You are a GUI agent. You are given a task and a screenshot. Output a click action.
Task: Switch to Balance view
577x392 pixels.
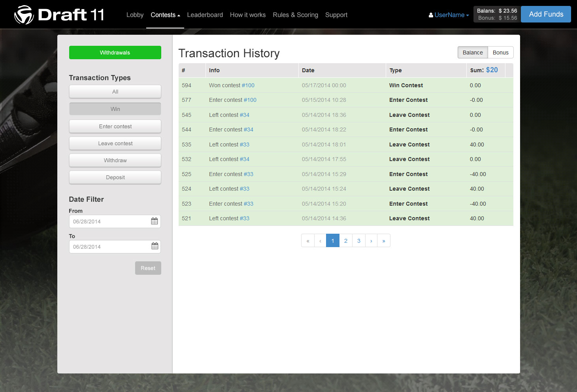473,53
